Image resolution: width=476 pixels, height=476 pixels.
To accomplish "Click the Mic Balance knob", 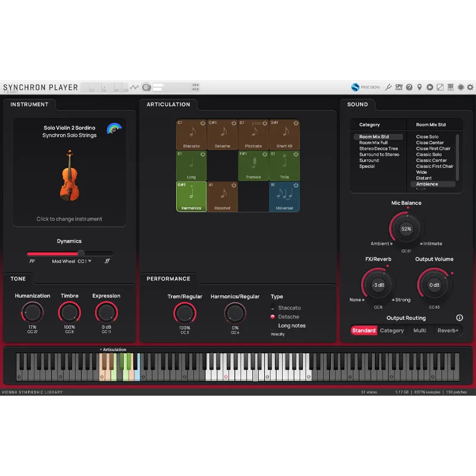I will click(406, 229).
